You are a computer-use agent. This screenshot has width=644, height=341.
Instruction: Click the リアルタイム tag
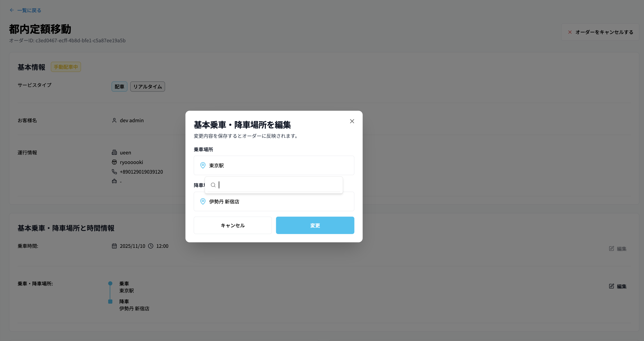coord(147,87)
